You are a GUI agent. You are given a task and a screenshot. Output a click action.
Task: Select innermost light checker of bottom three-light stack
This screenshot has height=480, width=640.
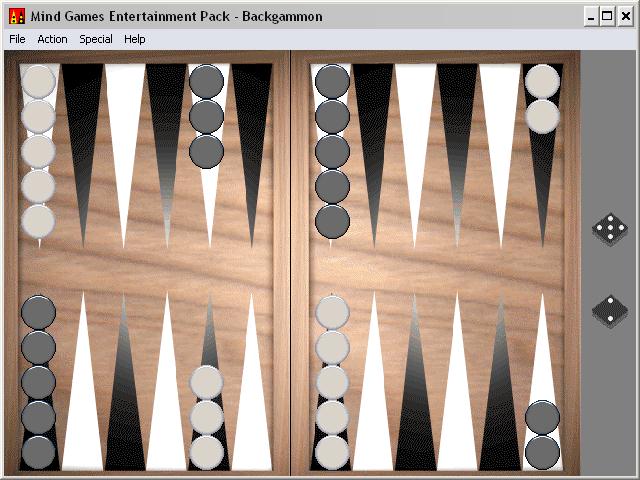[207, 382]
